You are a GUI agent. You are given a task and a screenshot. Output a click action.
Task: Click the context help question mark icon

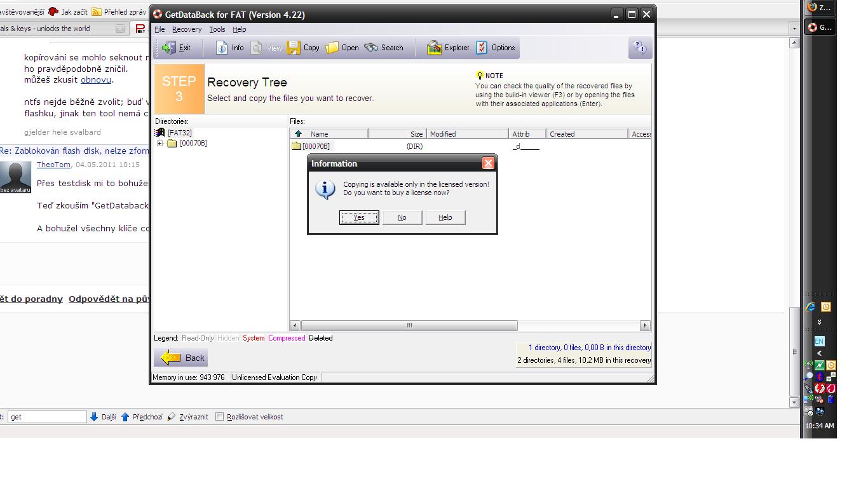point(640,48)
